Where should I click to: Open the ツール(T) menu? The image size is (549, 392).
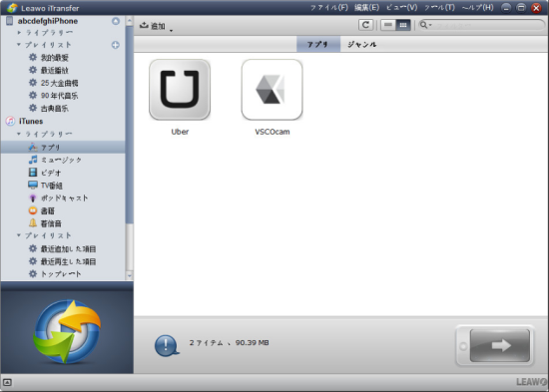439,7
